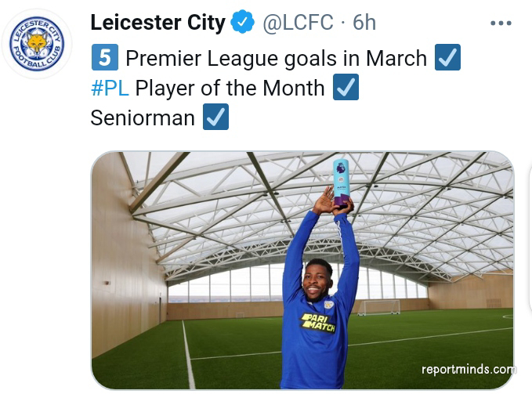
Task: Click the white goal in the background
Action: pos(377,306)
